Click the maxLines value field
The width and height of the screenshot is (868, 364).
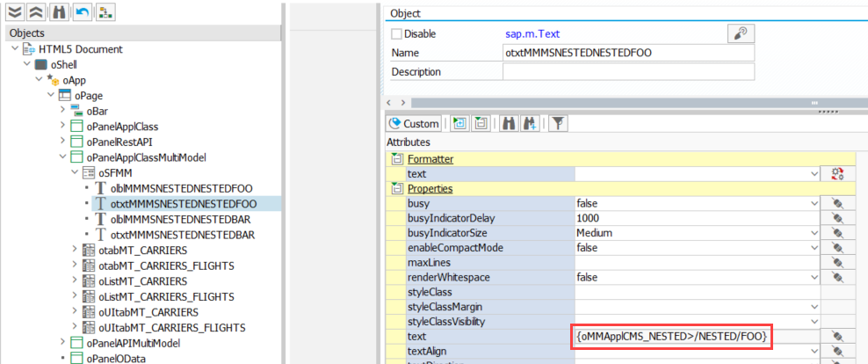point(698,262)
